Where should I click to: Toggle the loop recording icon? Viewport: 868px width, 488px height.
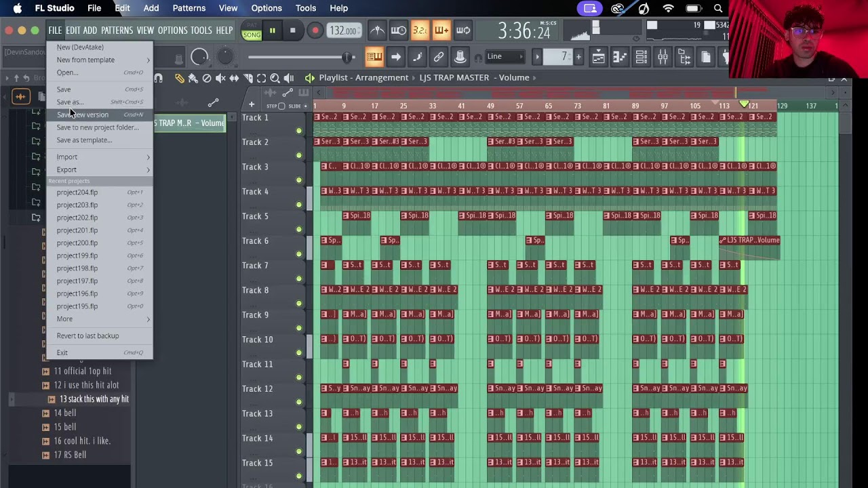pyautogui.click(x=463, y=30)
